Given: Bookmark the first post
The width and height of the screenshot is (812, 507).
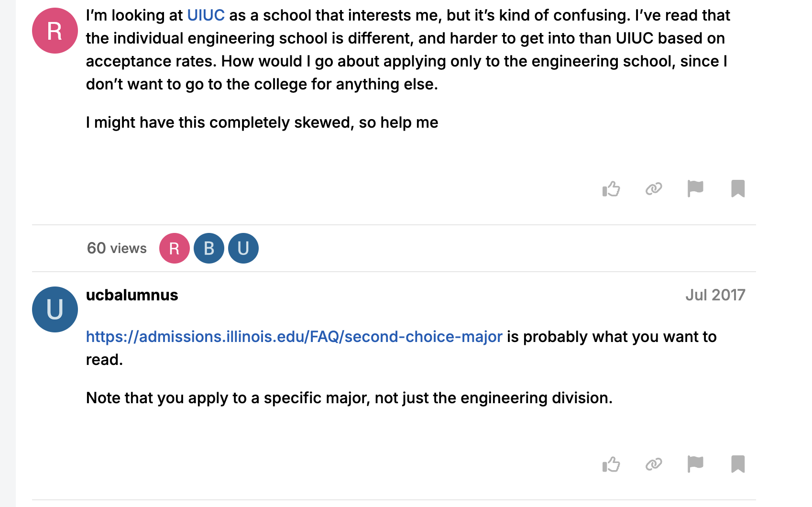Looking at the screenshot, I should tap(737, 189).
